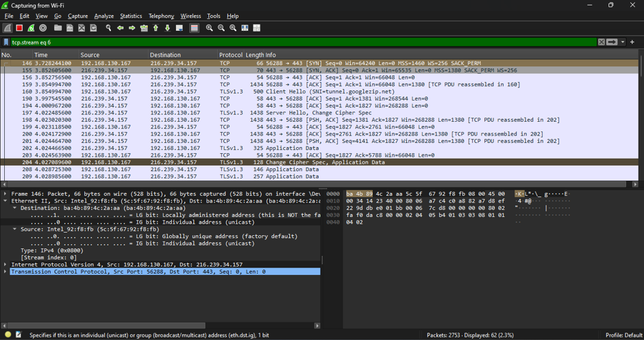Image resolution: width=644 pixels, height=340 pixels.
Task: Click hex bytes row at offset 0020
Action: pos(425,208)
